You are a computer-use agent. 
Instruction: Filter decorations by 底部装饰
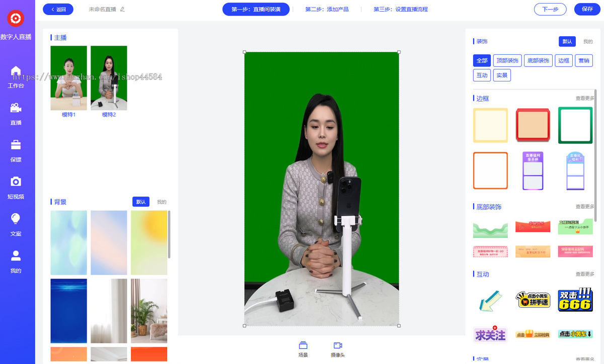click(538, 60)
